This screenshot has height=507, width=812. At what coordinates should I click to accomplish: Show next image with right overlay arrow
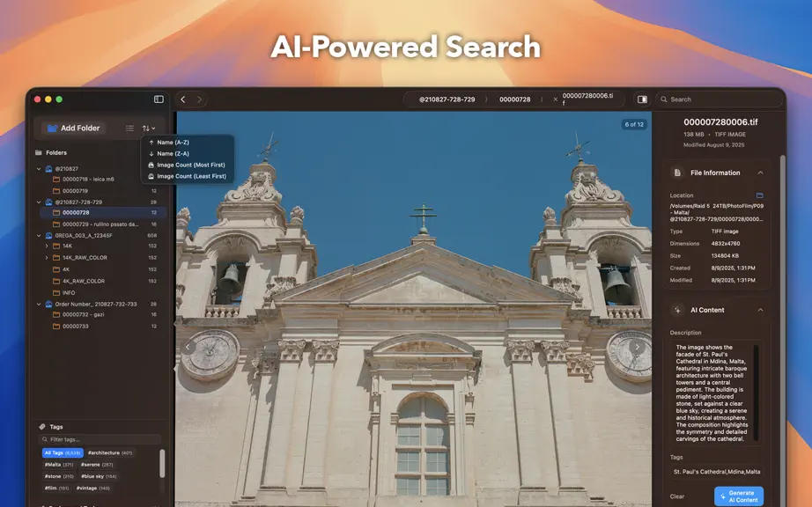(637, 347)
